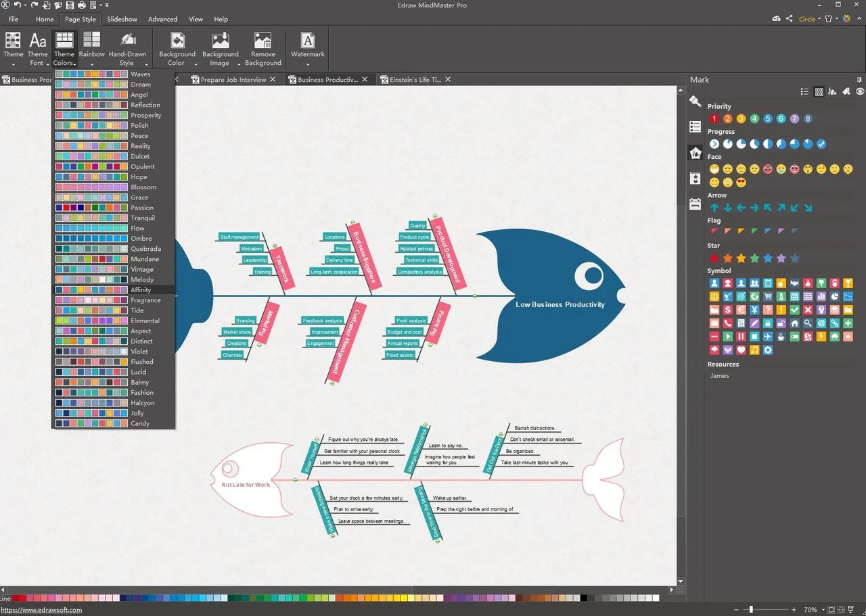Switch Mark panel to list view

tap(804, 92)
